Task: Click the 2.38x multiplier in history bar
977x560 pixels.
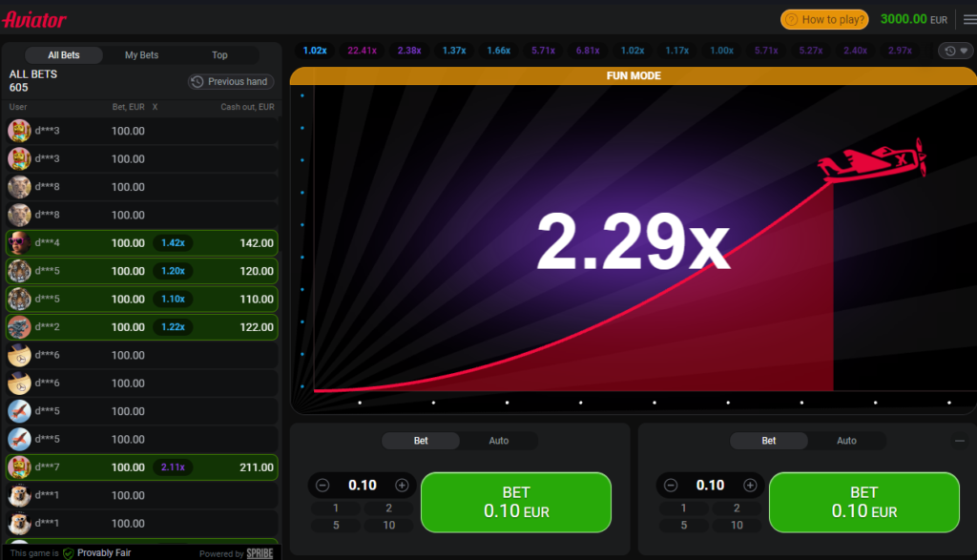Action: 409,51
